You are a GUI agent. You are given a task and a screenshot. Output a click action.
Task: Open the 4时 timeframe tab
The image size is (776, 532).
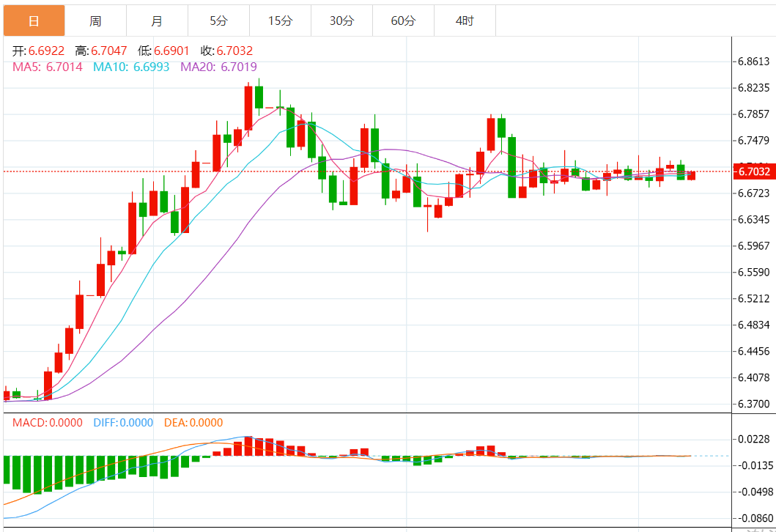pyautogui.click(x=465, y=21)
